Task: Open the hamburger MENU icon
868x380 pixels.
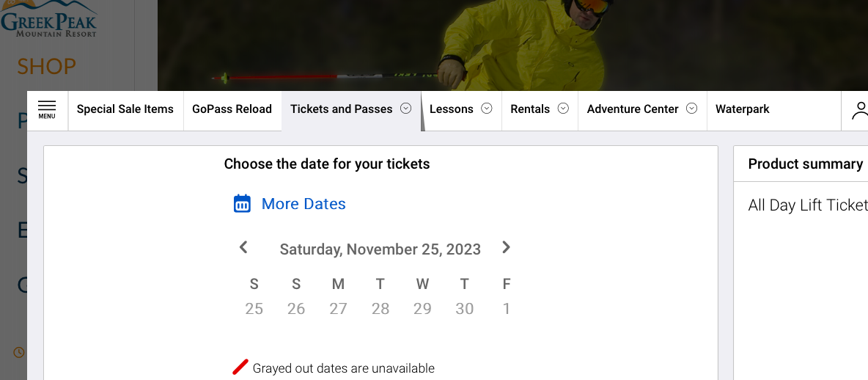Action: (x=47, y=110)
